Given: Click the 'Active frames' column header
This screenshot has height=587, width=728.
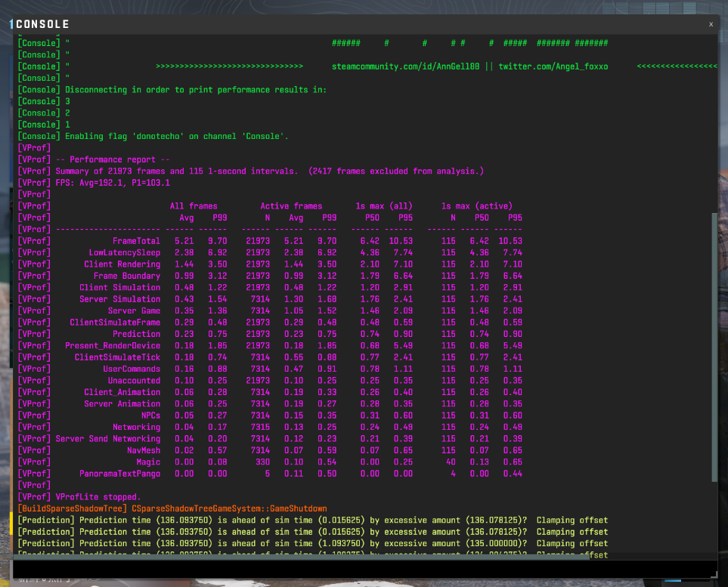Looking at the screenshot, I should [291, 206].
